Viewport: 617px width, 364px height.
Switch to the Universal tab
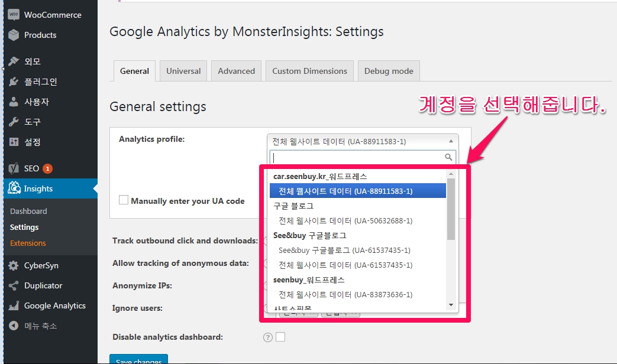(183, 71)
